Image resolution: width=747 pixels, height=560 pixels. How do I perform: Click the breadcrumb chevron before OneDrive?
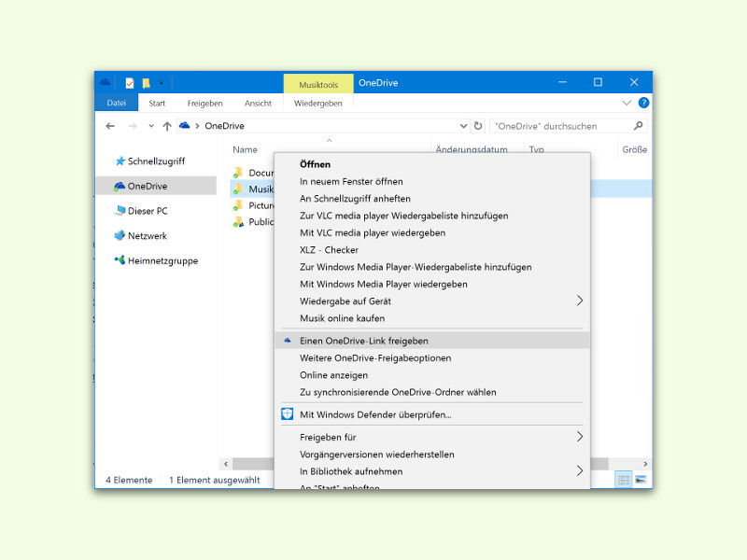(197, 126)
